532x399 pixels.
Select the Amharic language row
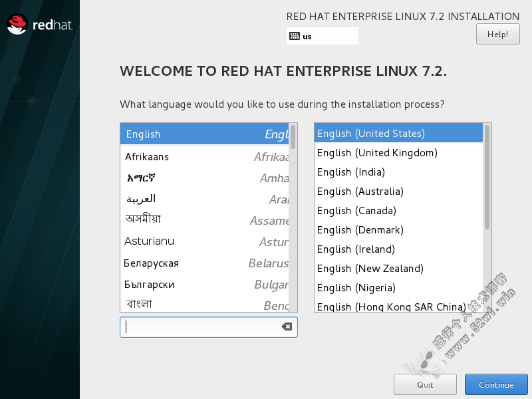(x=205, y=178)
